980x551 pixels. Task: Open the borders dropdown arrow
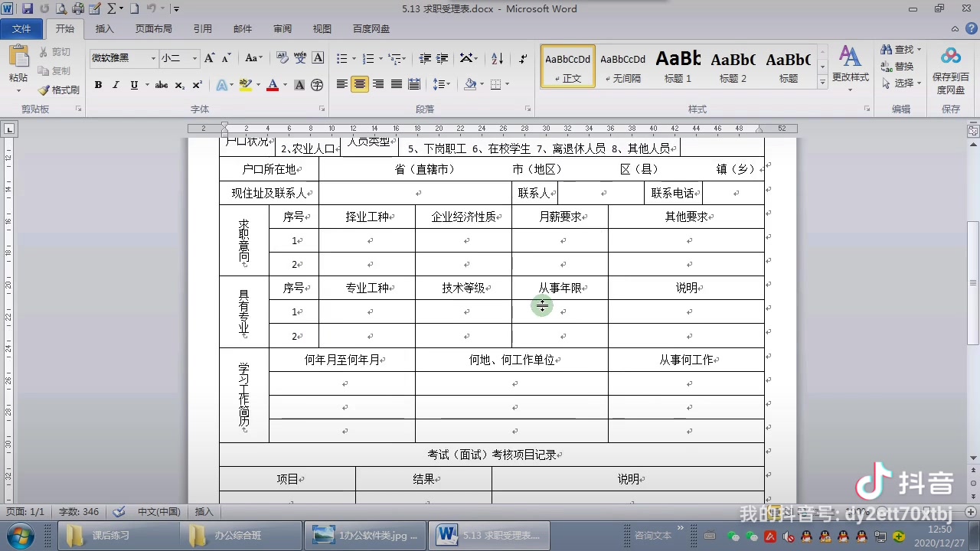[x=507, y=84]
